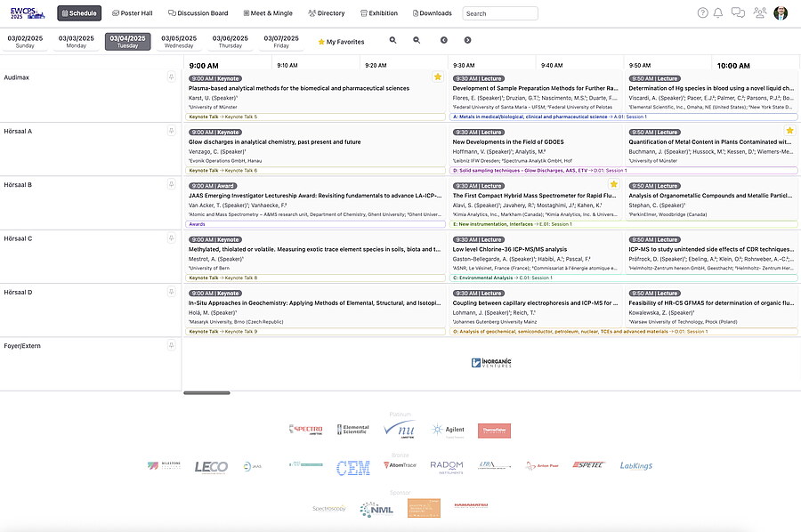Toggle favorite star on First Compact Hybrid Mass Spectrometer
The width and height of the screenshot is (801, 532).
(x=613, y=184)
